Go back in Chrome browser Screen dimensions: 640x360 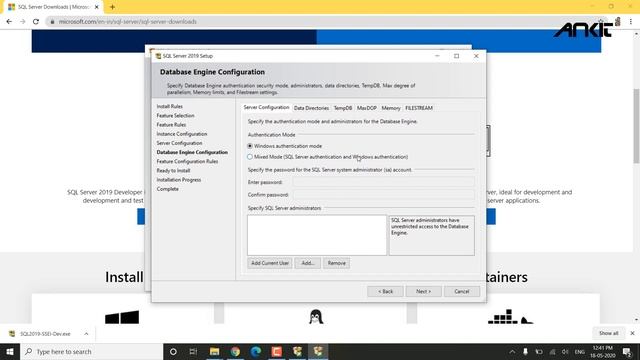pyautogui.click(x=9, y=22)
